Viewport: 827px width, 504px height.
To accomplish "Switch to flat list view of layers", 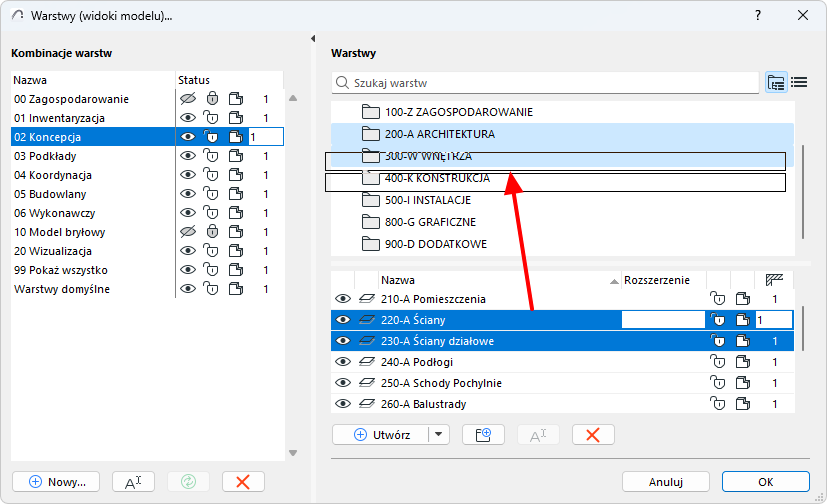I will tap(799, 82).
